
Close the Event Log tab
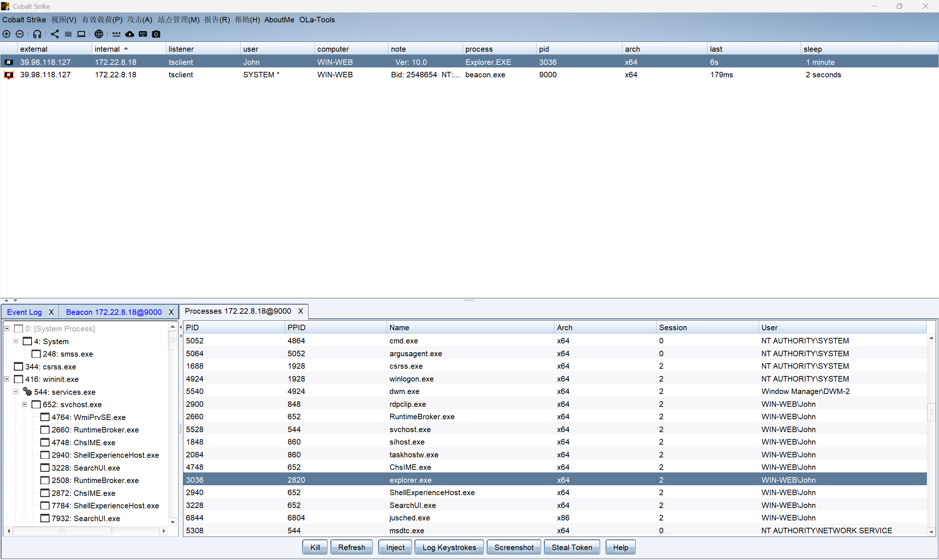(51, 312)
